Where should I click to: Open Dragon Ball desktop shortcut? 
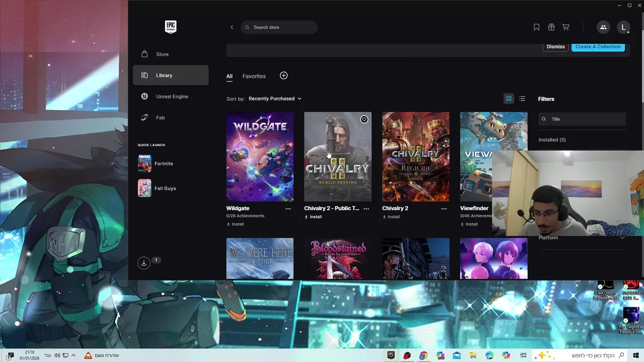[631, 291]
